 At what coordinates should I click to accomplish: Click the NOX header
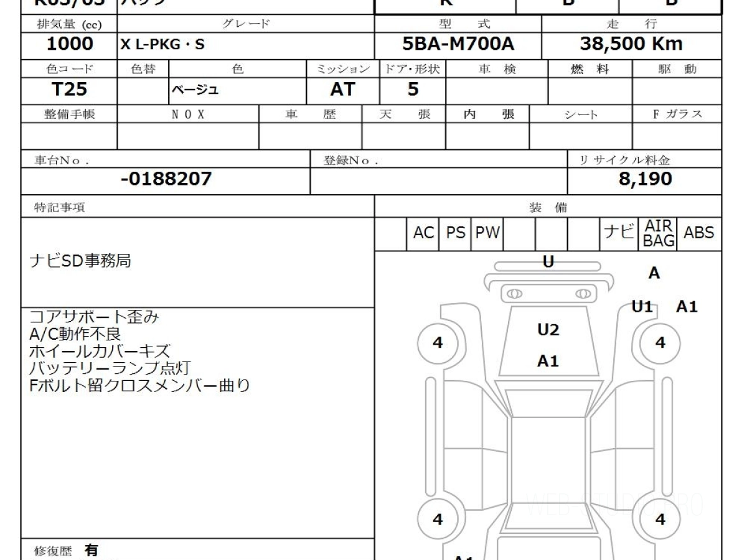pyautogui.click(x=188, y=114)
